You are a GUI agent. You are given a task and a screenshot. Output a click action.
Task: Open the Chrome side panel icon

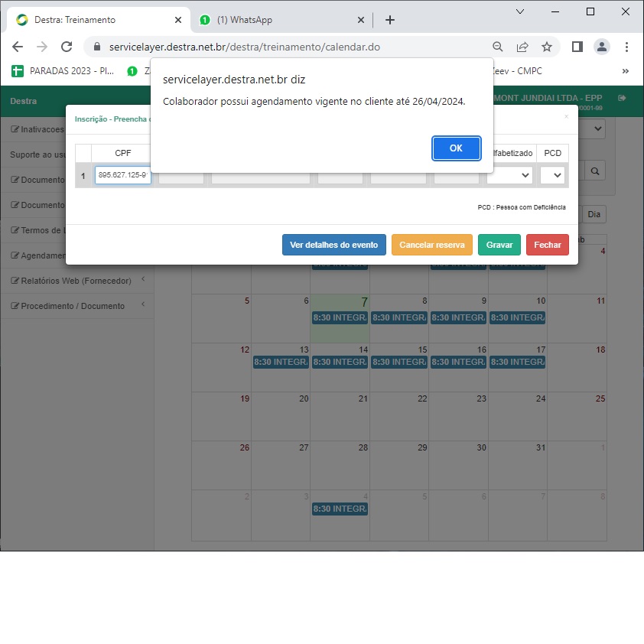577,47
